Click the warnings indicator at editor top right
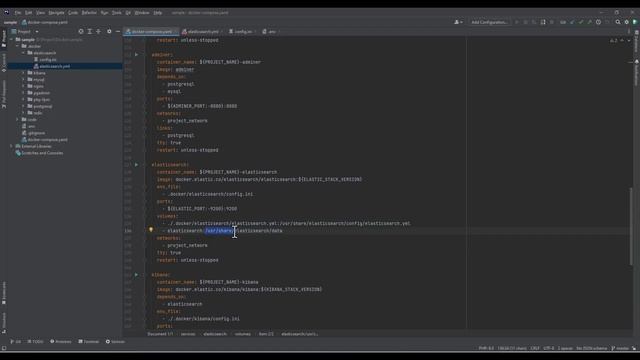Image resolution: width=640 pixels, height=360 pixels. click(x=614, y=40)
